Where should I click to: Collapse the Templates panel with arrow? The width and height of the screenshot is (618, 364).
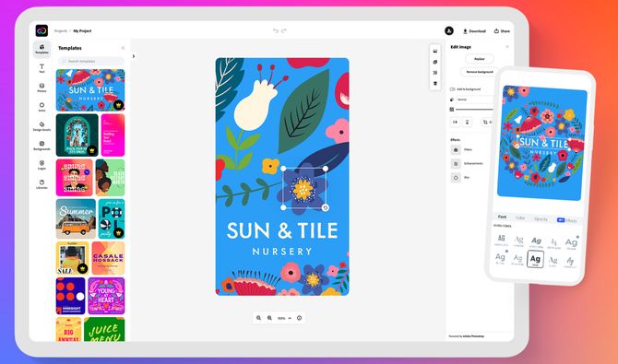coord(134,56)
